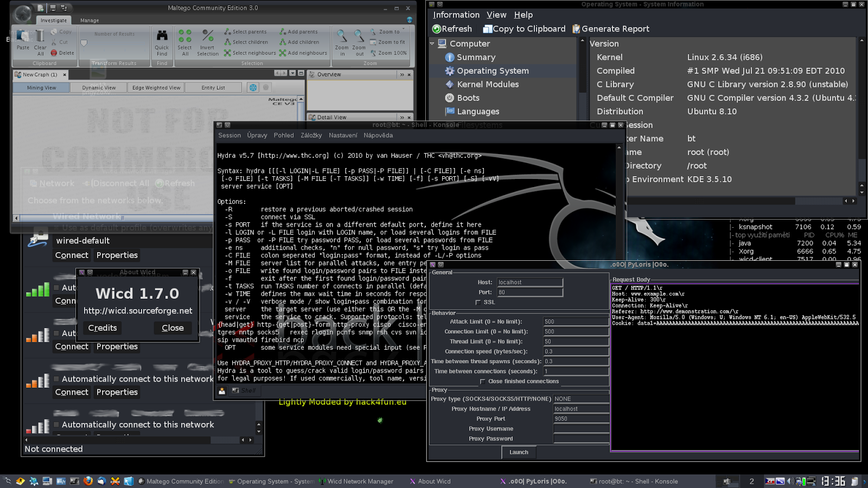Viewport: 868px width, 488px height.
Task: Click the Select neighbours icon
Action: pyautogui.click(x=228, y=53)
